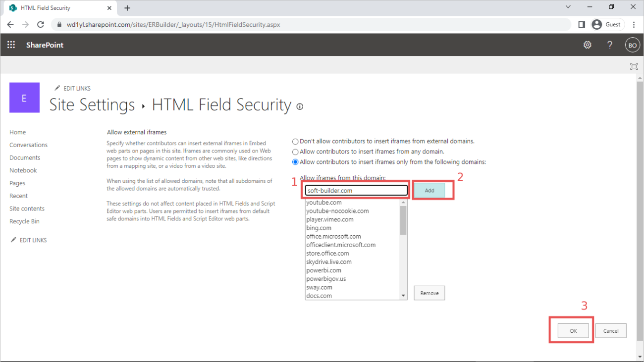The height and width of the screenshot is (362, 644).
Task: Select youtube.com in the allowed domains list
Action: click(324, 202)
